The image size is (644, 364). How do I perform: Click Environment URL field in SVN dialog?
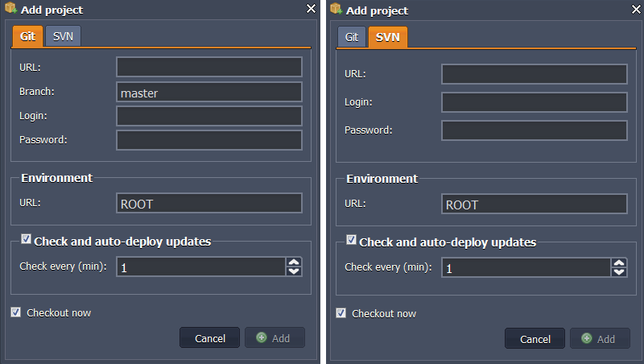tap(535, 204)
